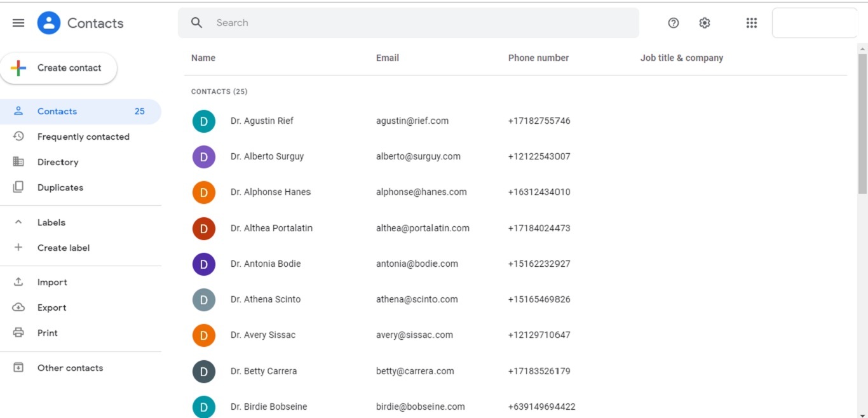Click the email avery@sissac.com
Screen dimensions: 868x418
coord(414,335)
